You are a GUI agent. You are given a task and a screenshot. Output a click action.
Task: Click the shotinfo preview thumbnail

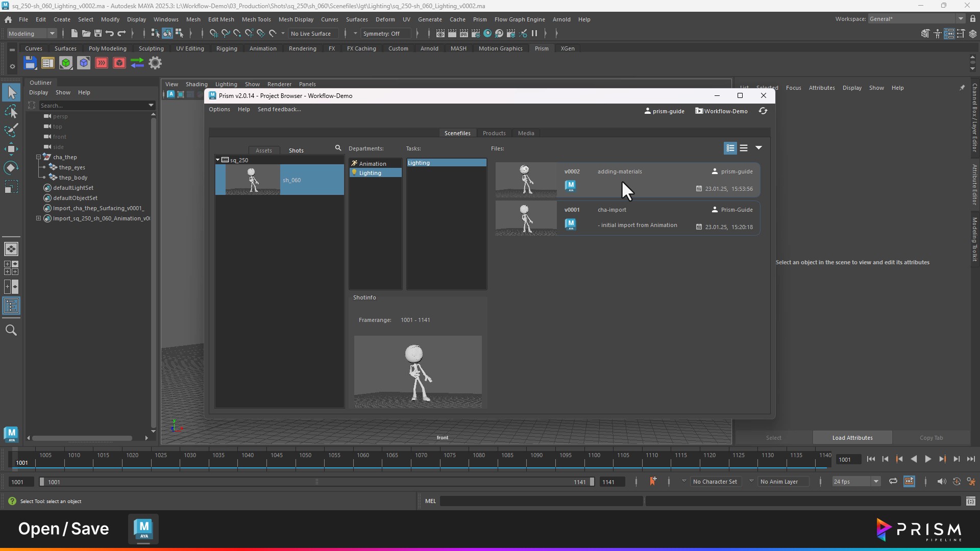(x=418, y=371)
